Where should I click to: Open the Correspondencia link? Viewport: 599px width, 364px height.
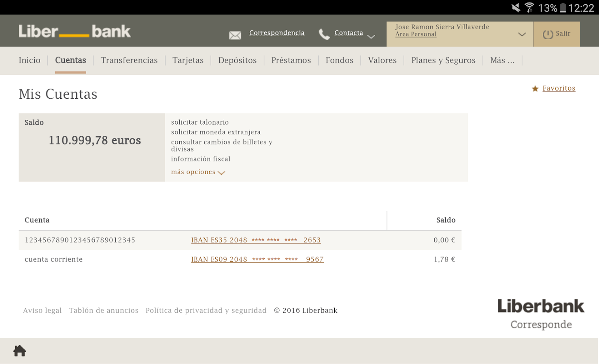click(x=277, y=33)
